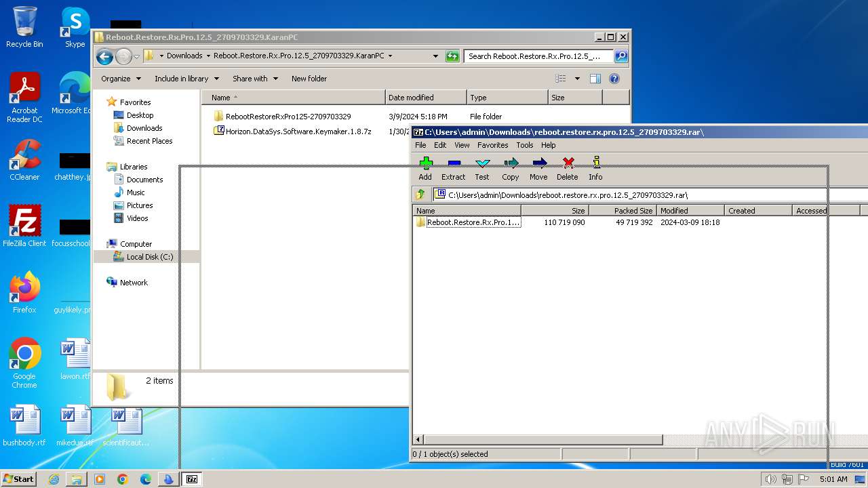Click Explorer Forward navigation button
Image resolution: width=868 pixels, height=488 pixels.
(x=123, y=56)
